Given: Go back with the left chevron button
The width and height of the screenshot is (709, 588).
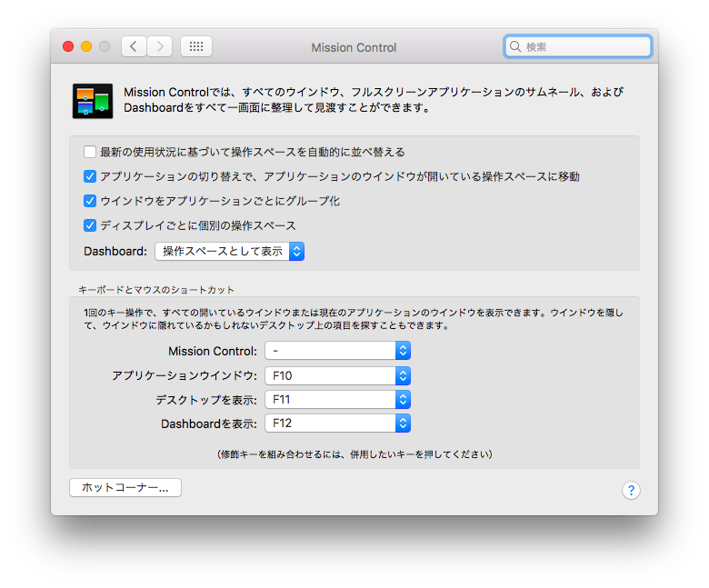Looking at the screenshot, I should tap(134, 46).
